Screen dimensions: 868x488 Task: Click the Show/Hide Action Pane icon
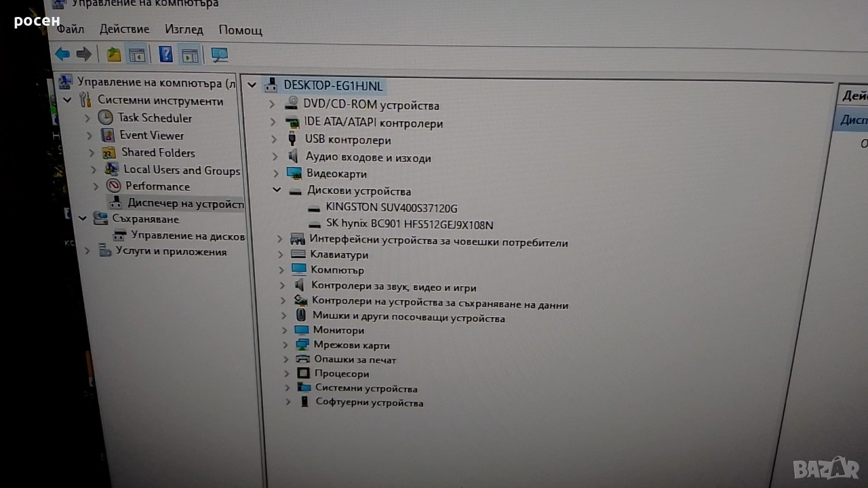point(190,56)
